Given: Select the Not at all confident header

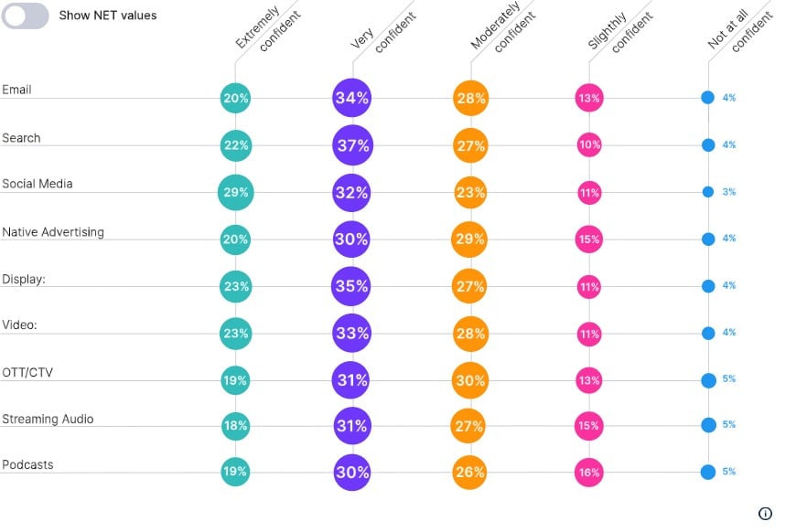Looking at the screenshot, I should point(740,29).
